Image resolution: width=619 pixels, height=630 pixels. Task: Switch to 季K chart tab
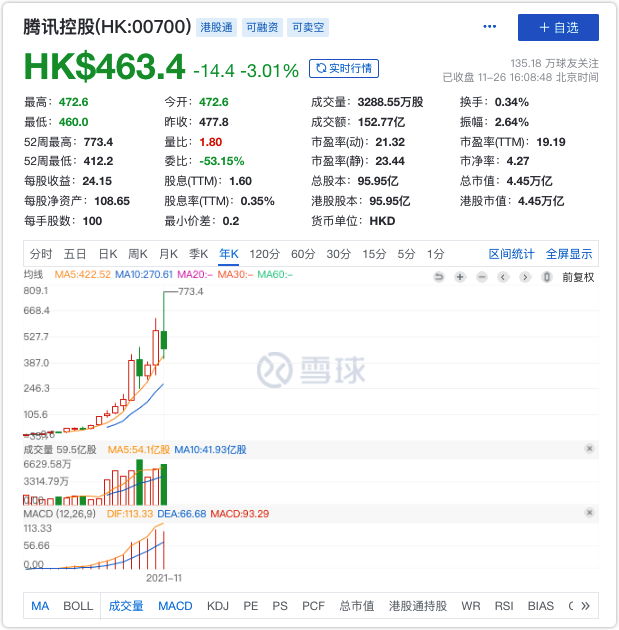coord(198,254)
